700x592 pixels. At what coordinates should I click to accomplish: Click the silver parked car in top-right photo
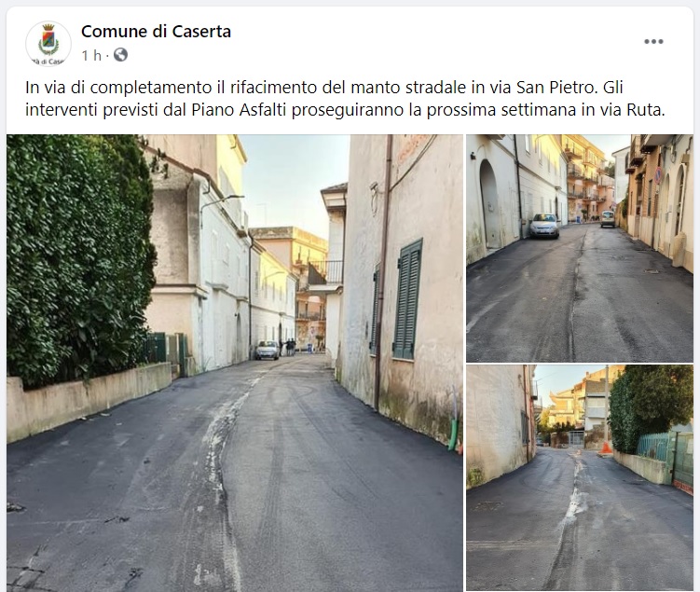pyautogui.click(x=544, y=226)
